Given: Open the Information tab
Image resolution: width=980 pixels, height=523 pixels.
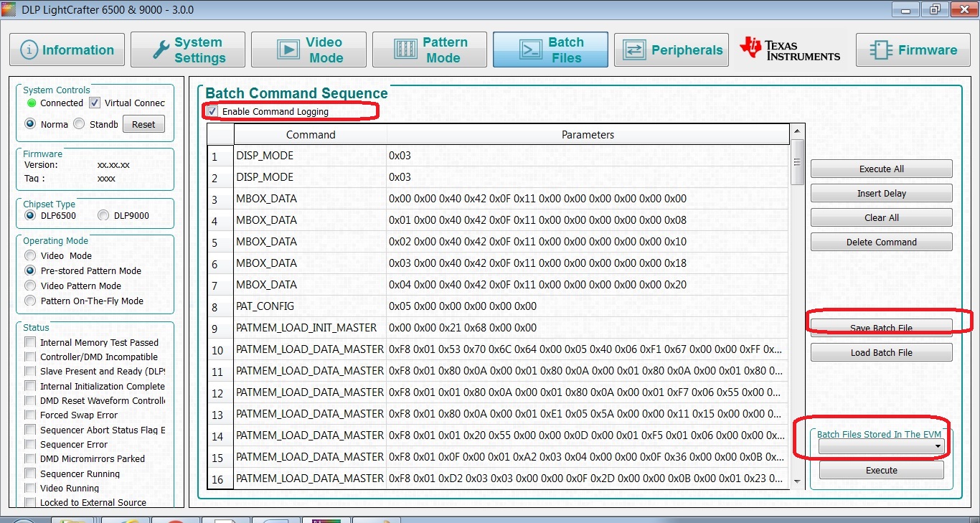Looking at the screenshot, I should [67, 50].
